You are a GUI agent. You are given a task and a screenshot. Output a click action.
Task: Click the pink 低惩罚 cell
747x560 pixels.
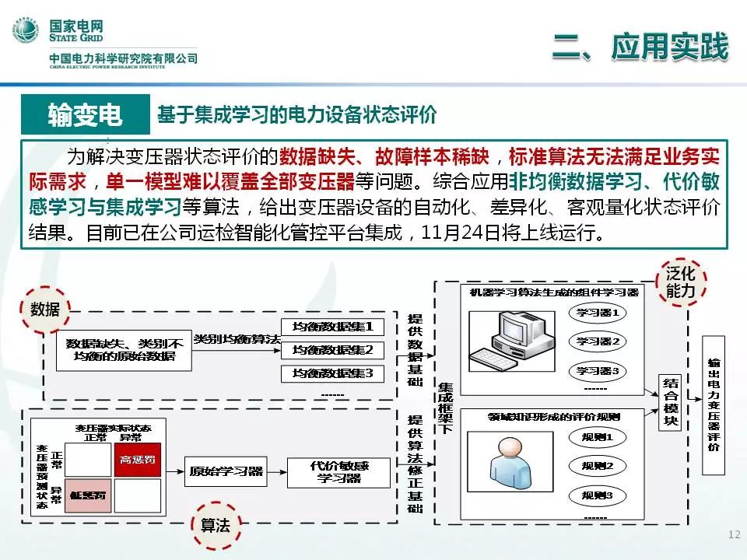coord(89,495)
